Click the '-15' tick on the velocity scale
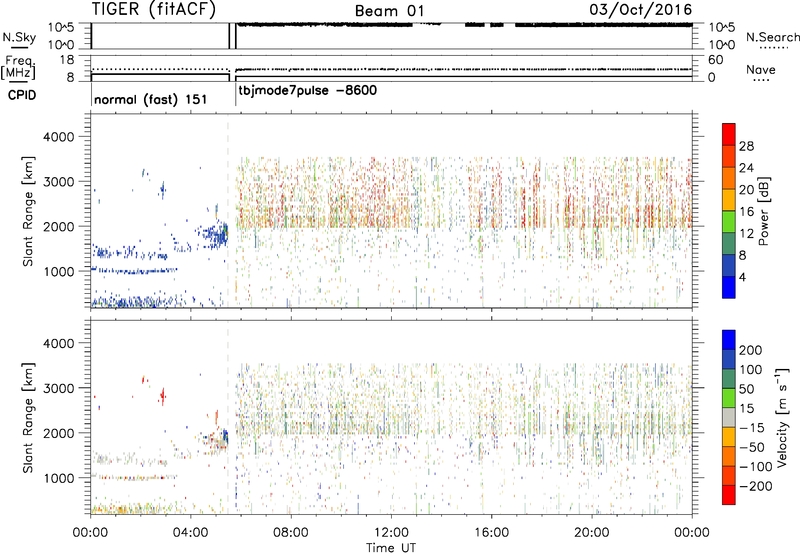Viewport: 800px width, 554px height. pos(752,428)
